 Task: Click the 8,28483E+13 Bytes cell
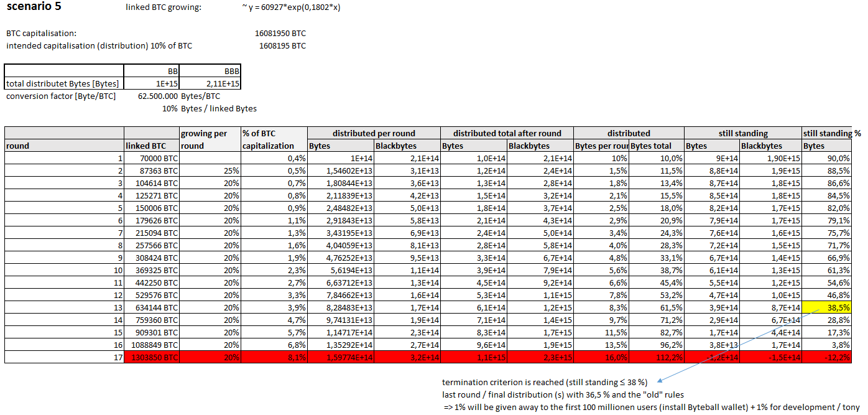pos(341,307)
